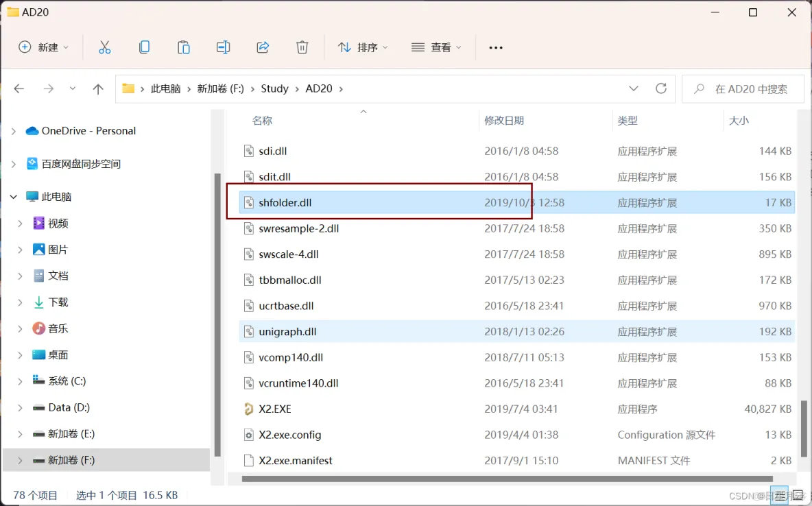Image resolution: width=812 pixels, height=506 pixels.
Task: Select ucrtbase.dll file
Action: coord(517,306)
